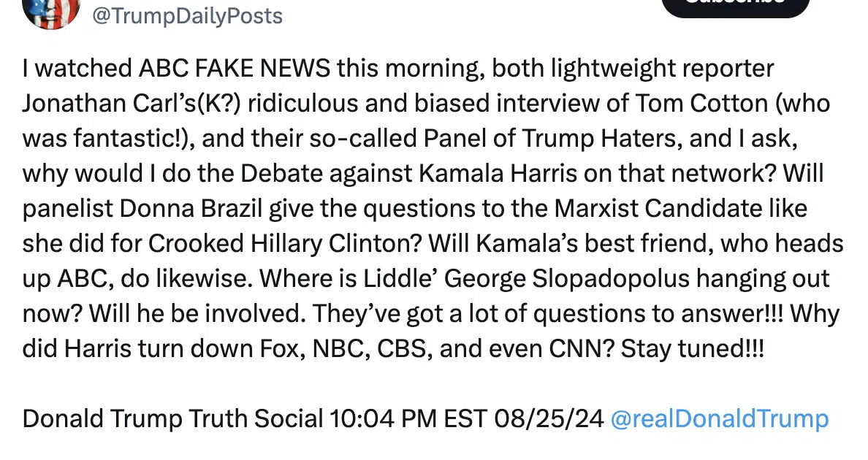This screenshot has height=460, width=868.
Task: Click the "Donald Trump Truth Social" attribution text
Action: pyautogui.click(x=173, y=419)
